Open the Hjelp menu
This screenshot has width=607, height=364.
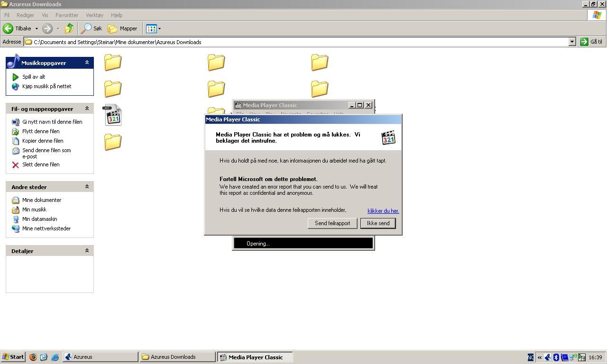tap(116, 15)
